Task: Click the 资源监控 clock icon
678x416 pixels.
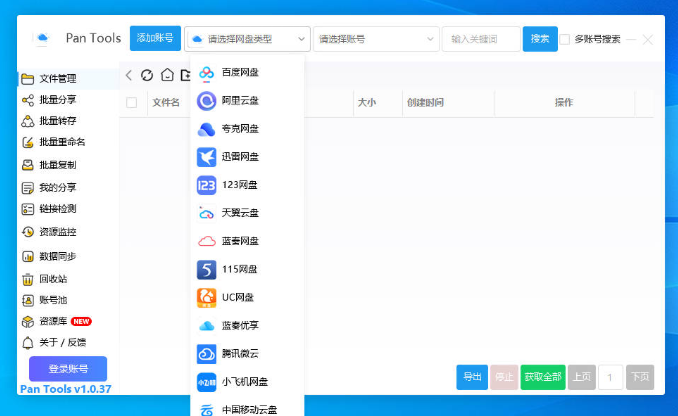Action: tap(28, 232)
